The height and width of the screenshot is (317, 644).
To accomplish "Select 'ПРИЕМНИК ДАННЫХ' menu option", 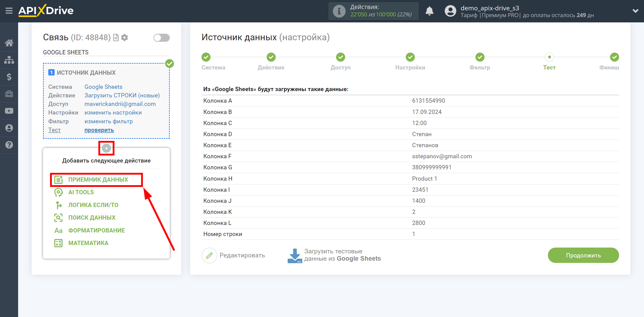I will tap(98, 180).
